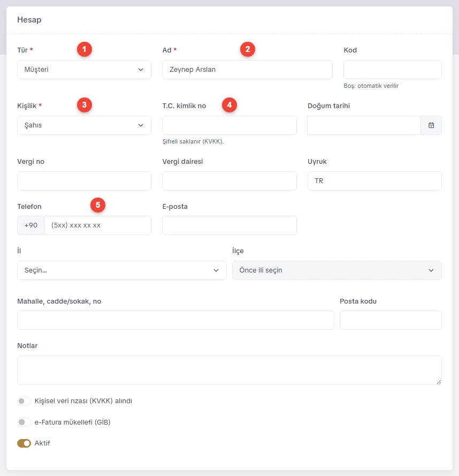Screen dimensions: 459x476
Task: Enable e-Fatura mükellefi (GİB) switch
Action: pyautogui.click(x=24, y=422)
